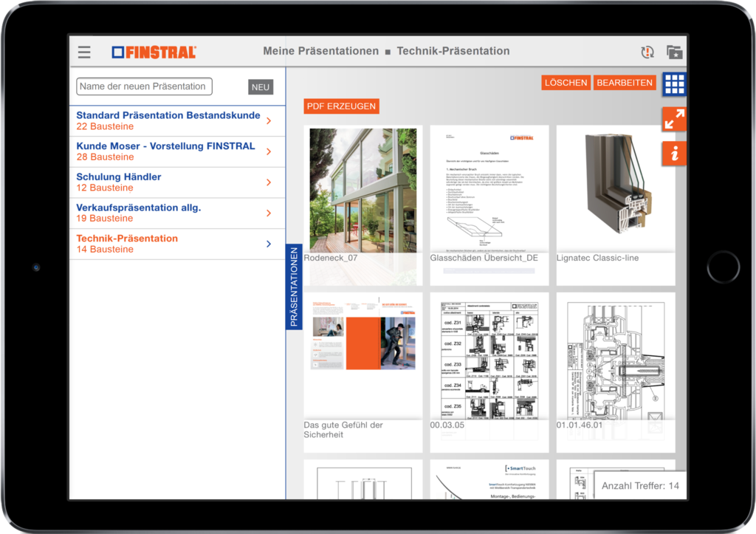Toggle the vertical PRÄSENTATIONEN tab

[294, 287]
